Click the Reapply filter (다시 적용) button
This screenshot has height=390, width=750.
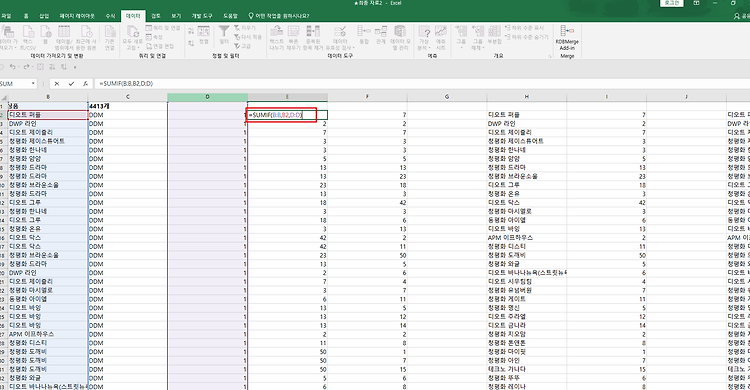coord(248,37)
